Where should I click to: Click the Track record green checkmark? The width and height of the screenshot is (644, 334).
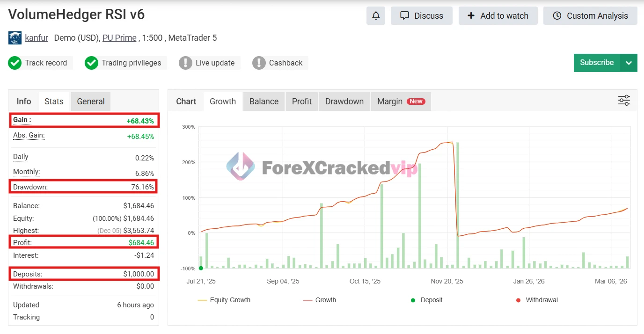15,63
